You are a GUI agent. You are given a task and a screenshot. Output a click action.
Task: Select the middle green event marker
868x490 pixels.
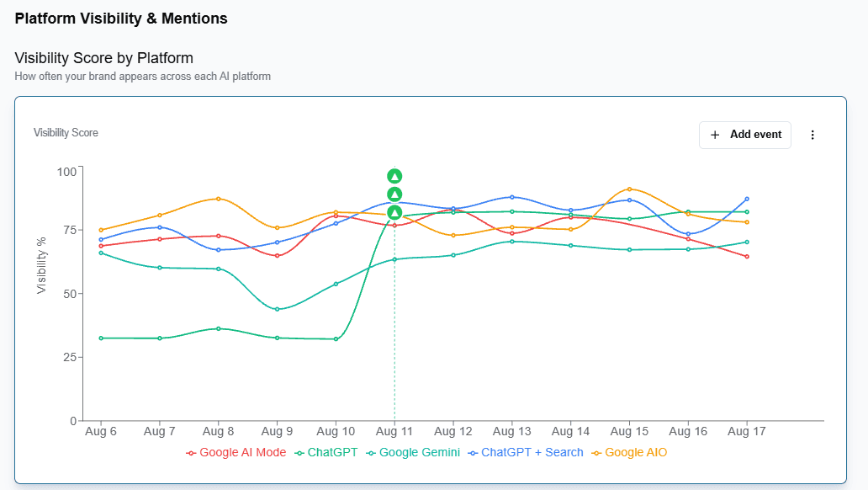pyautogui.click(x=394, y=194)
